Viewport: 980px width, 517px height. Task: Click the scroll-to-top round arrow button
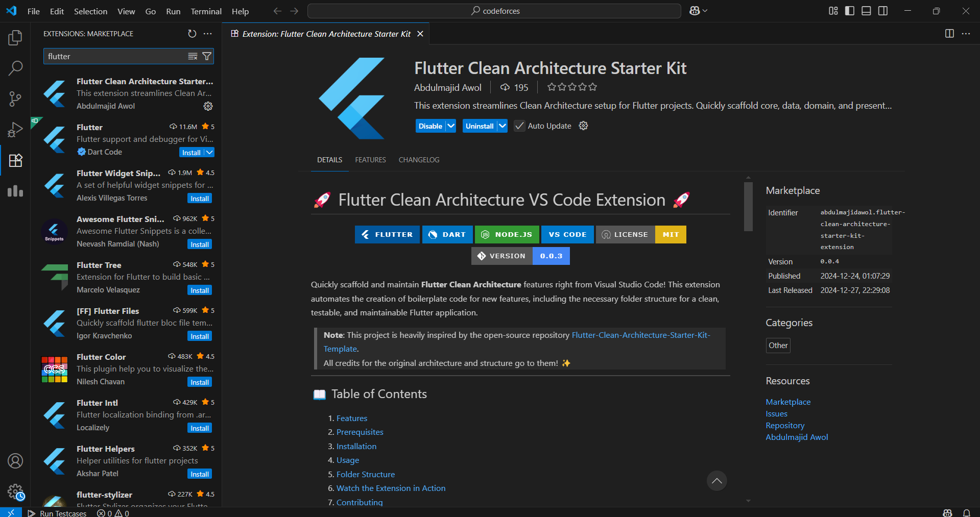pyautogui.click(x=717, y=481)
